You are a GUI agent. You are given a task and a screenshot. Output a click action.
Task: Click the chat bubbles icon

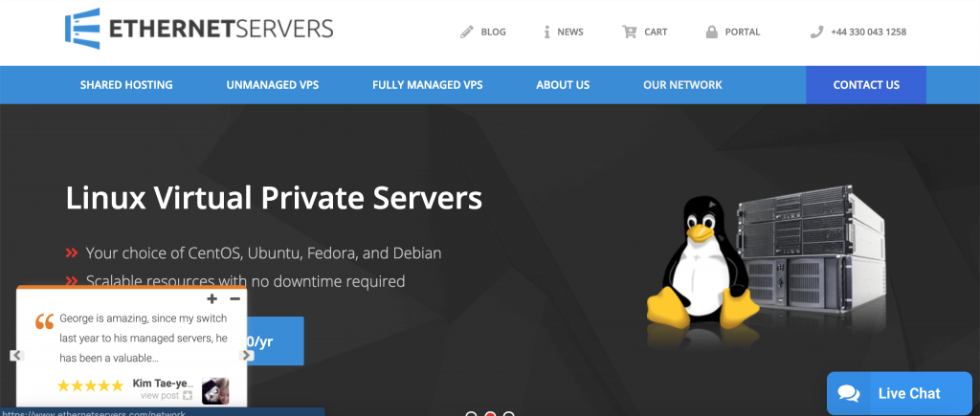pyautogui.click(x=849, y=393)
